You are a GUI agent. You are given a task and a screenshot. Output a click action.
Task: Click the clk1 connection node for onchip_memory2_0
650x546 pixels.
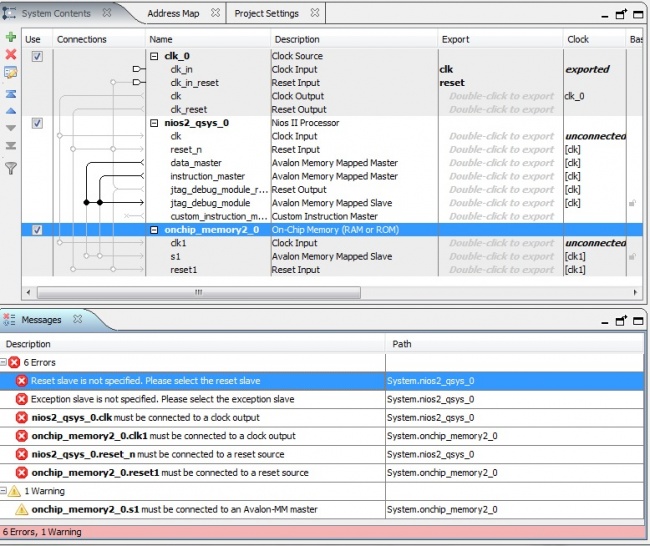click(x=60, y=243)
